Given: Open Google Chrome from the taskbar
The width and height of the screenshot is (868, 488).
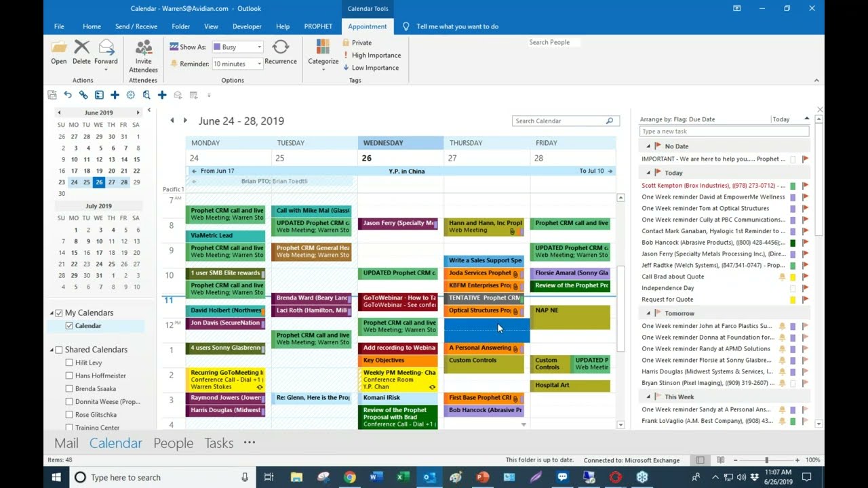Looking at the screenshot, I should click(x=350, y=477).
